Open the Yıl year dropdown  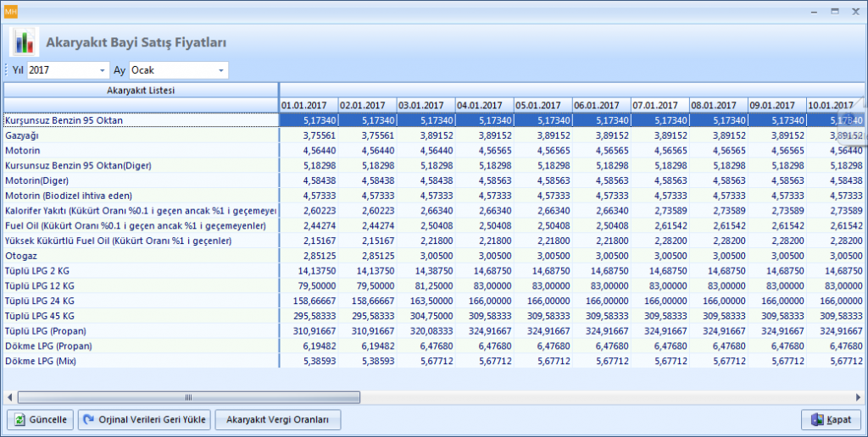103,70
